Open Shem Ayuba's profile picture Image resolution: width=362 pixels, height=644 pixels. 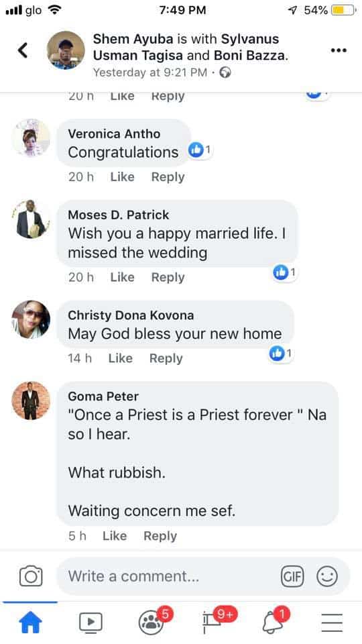click(x=66, y=50)
